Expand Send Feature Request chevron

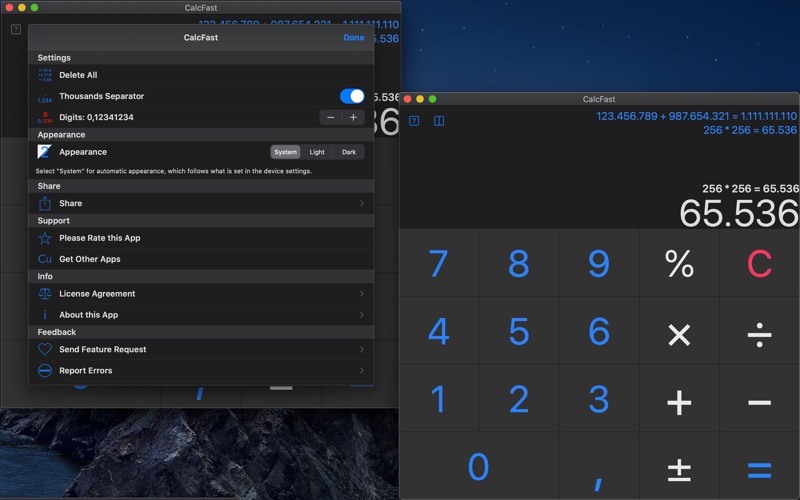coord(361,349)
